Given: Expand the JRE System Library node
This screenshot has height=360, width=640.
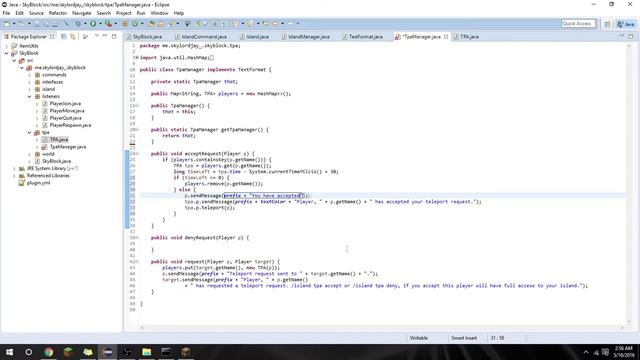Looking at the screenshot, I should pyautogui.click(x=14, y=169).
